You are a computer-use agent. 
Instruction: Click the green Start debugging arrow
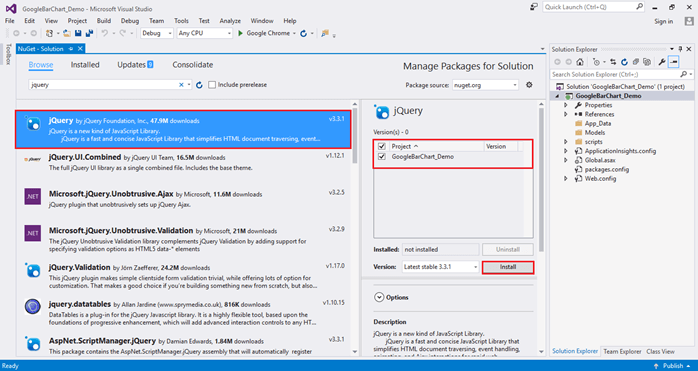pos(240,33)
